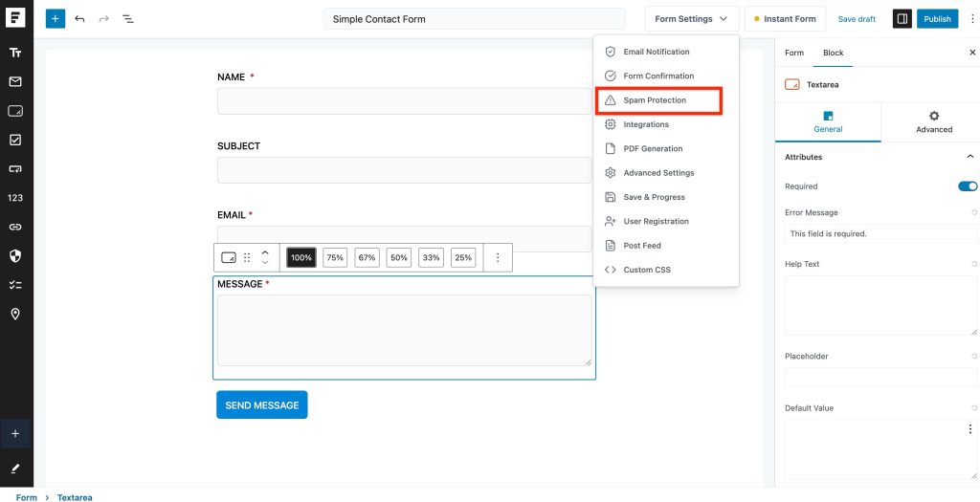Select the Advanced settings tab

tap(934, 122)
